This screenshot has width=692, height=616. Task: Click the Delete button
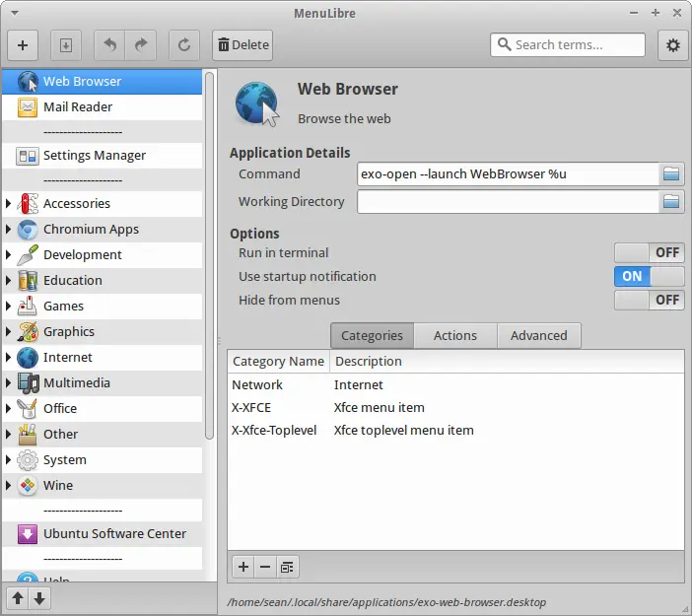tap(242, 45)
